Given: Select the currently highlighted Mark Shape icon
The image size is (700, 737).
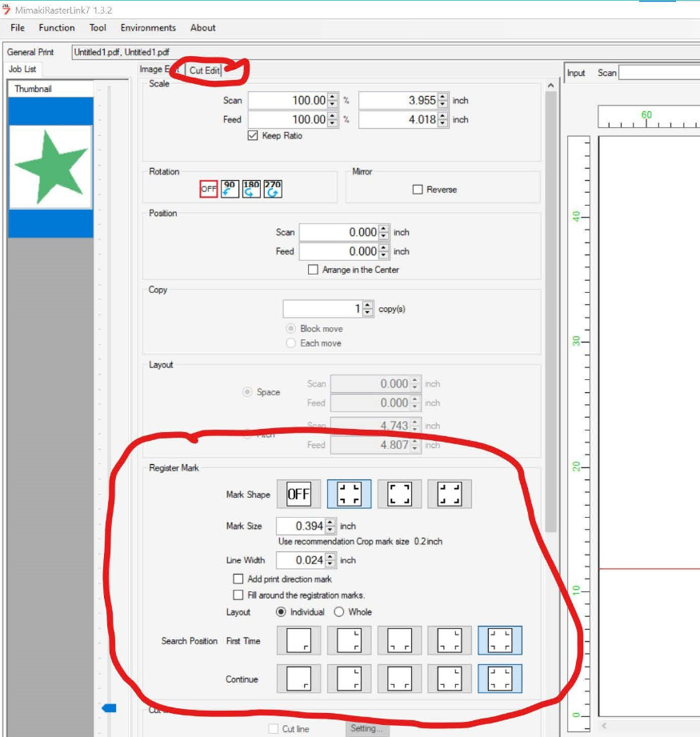Looking at the screenshot, I should (x=349, y=494).
